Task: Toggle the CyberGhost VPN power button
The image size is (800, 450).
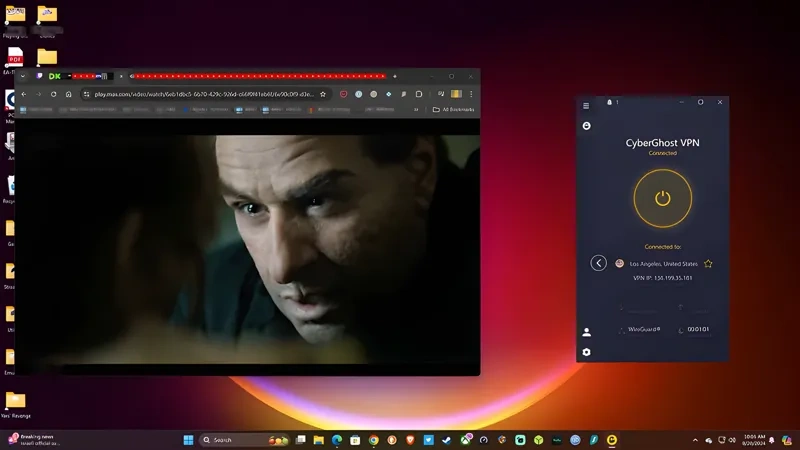Action: [x=662, y=198]
